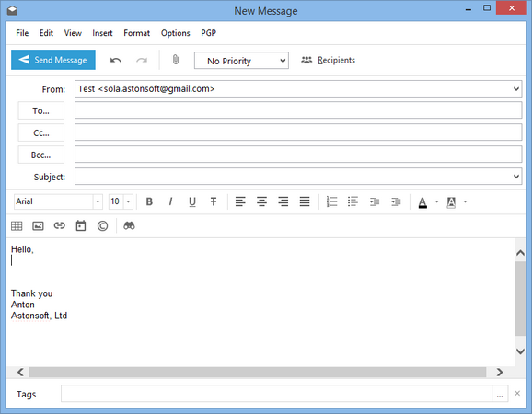Click the Bcc... button

click(41, 155)
